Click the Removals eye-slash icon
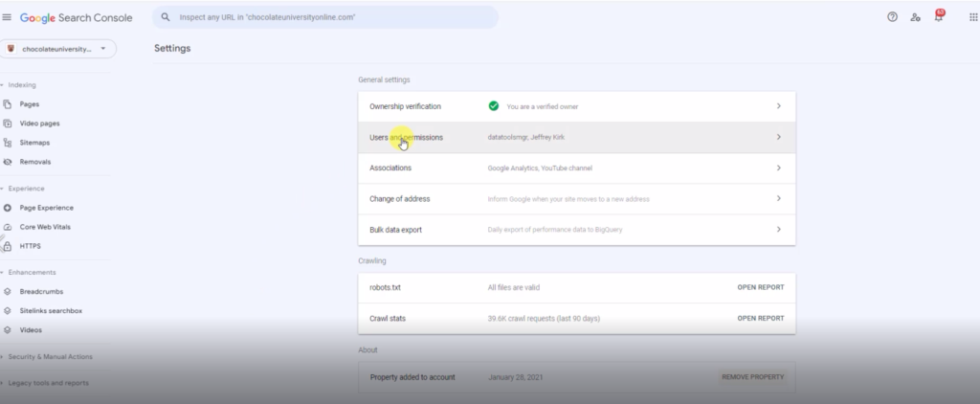This screenshot has width=980, height=404. coord(8,162)
